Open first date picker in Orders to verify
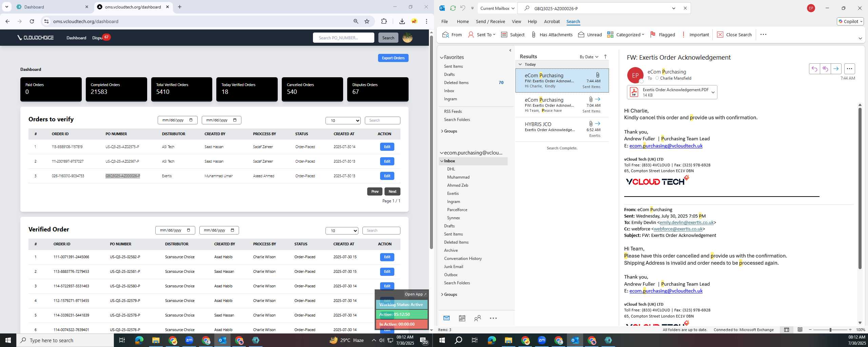Screen dimensions: 868x347 177,120
